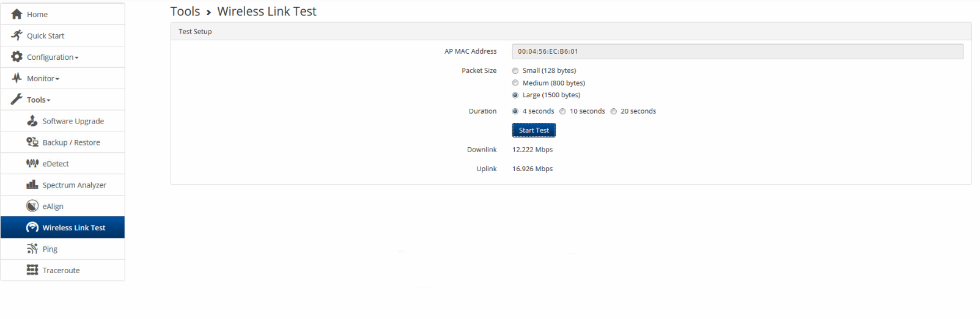Click the AP MAC Address field
Viewport: 980px width, 319px height.
737,51
